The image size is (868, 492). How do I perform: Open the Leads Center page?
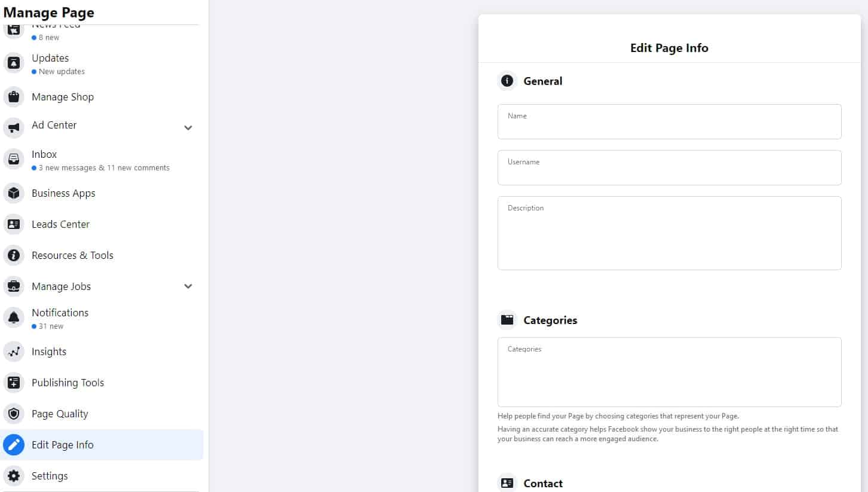point(60,224)
